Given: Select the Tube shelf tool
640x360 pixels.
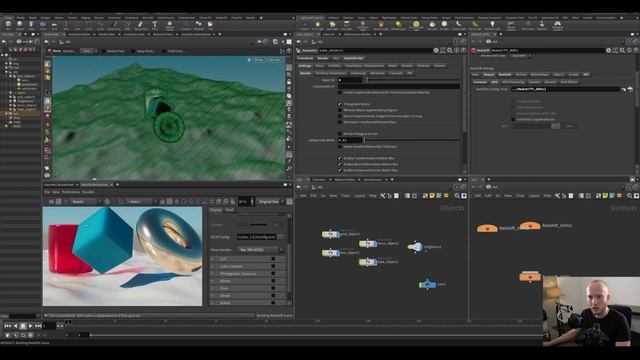Looking at the screenshot, I should click(x=31, y=25).
